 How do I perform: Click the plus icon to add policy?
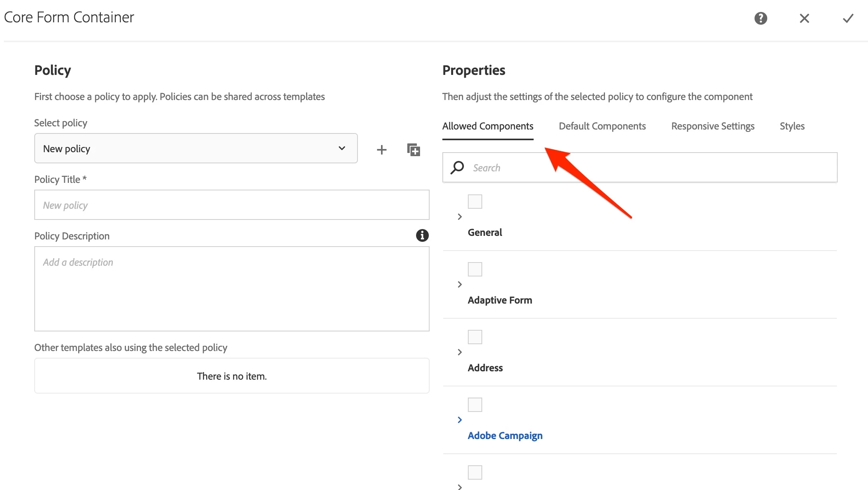tap(381, 150)
